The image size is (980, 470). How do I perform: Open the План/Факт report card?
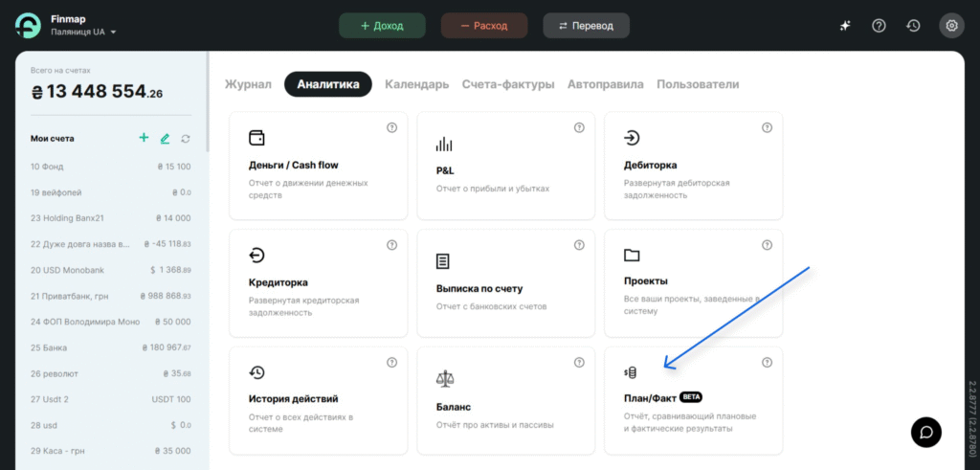693,400
